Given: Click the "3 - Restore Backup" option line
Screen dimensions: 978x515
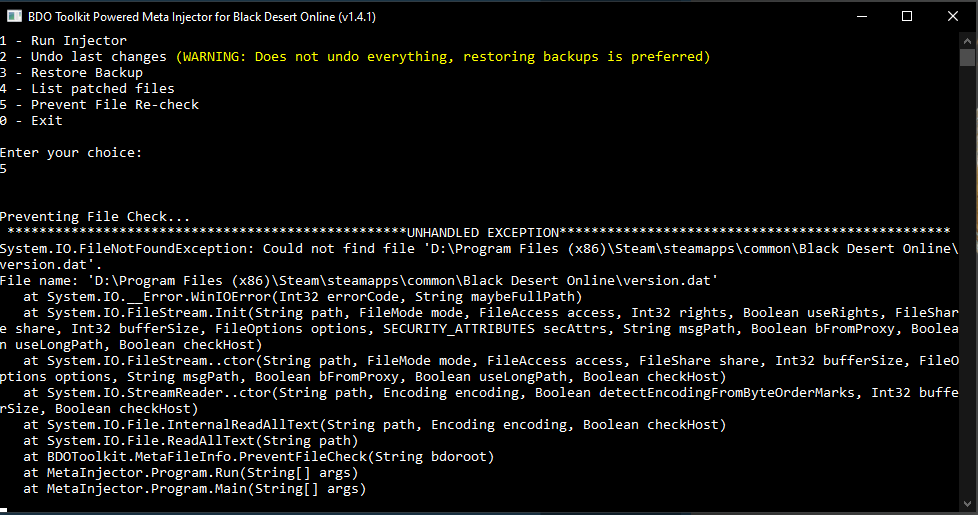Looking at the screenshot, I should pyautogui.click(x=71, y=73).
